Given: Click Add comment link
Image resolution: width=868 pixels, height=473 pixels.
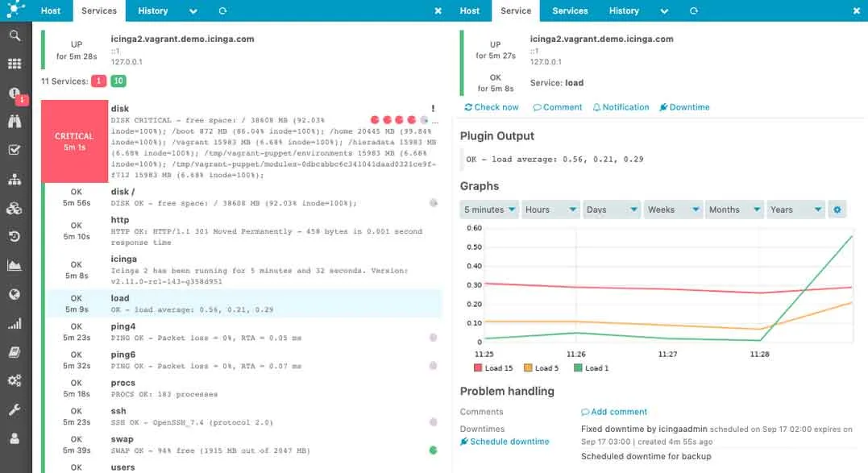Looking at the screenshot, I should click(x=614, y=412).
